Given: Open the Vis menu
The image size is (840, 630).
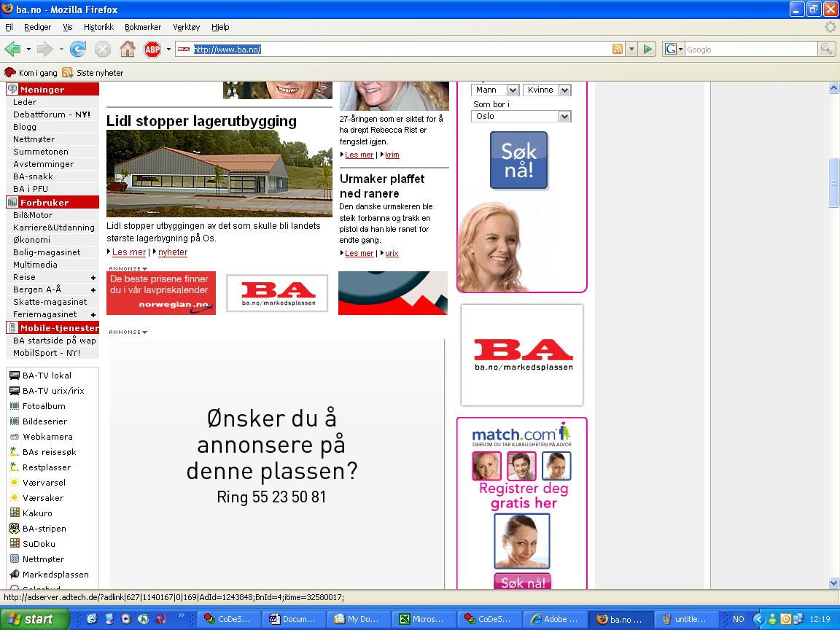Looking at the screenshot, I should 68,27.
